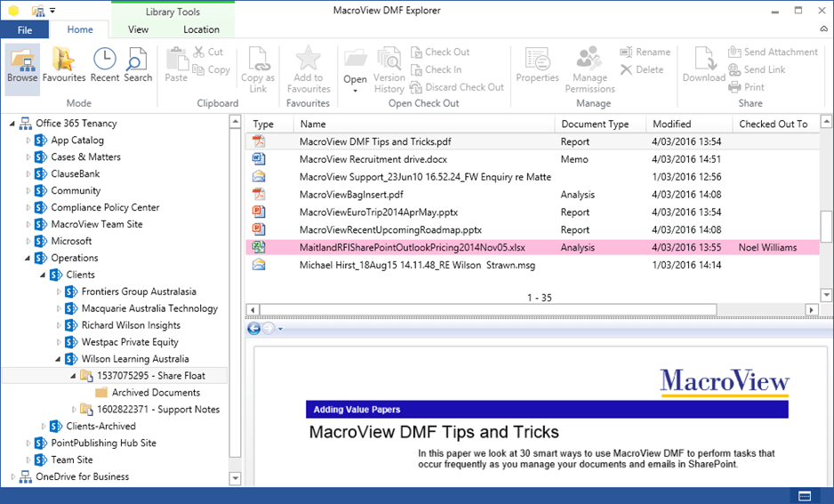The height and width of the screenshot is (504, 834).
Task: Expand Frontiers Group Australasia node
Action: [59, 292]
